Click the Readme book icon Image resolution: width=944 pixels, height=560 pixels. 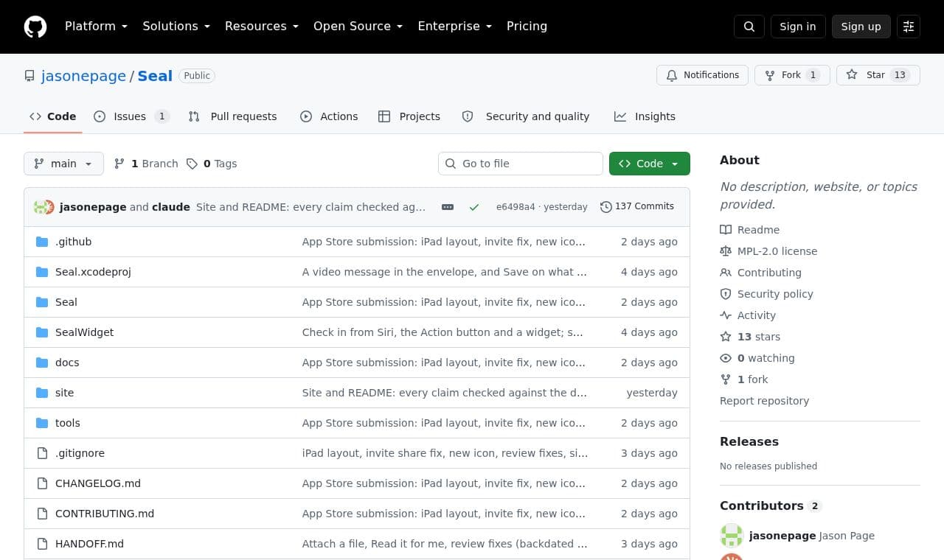pos(726,230)
